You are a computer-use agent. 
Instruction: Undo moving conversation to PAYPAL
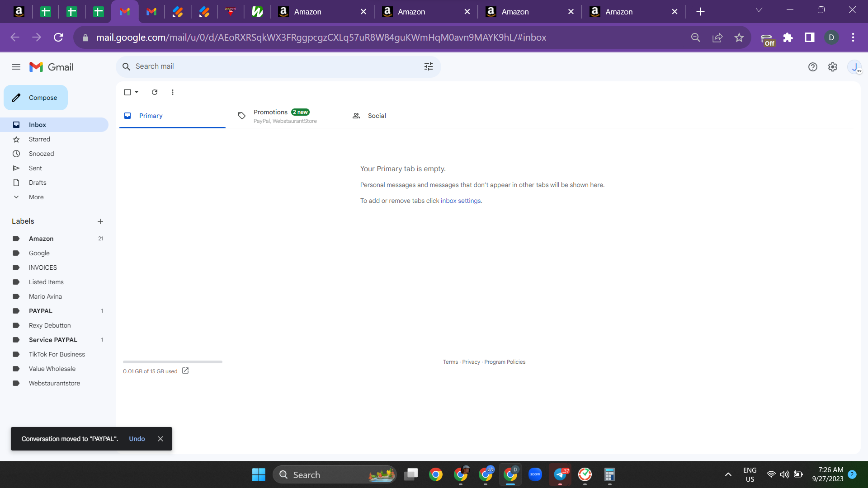coord(137,439)
